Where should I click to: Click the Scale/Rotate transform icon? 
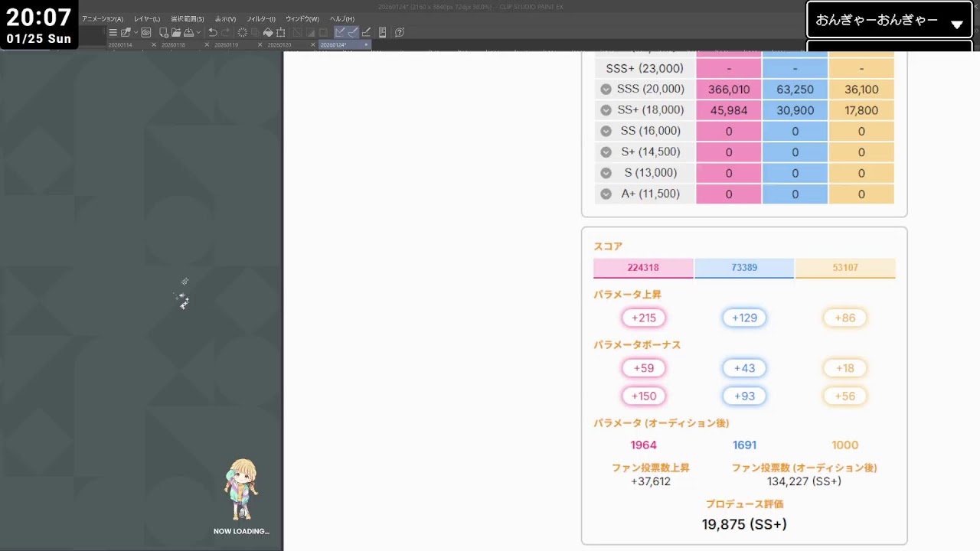[280, 32]
